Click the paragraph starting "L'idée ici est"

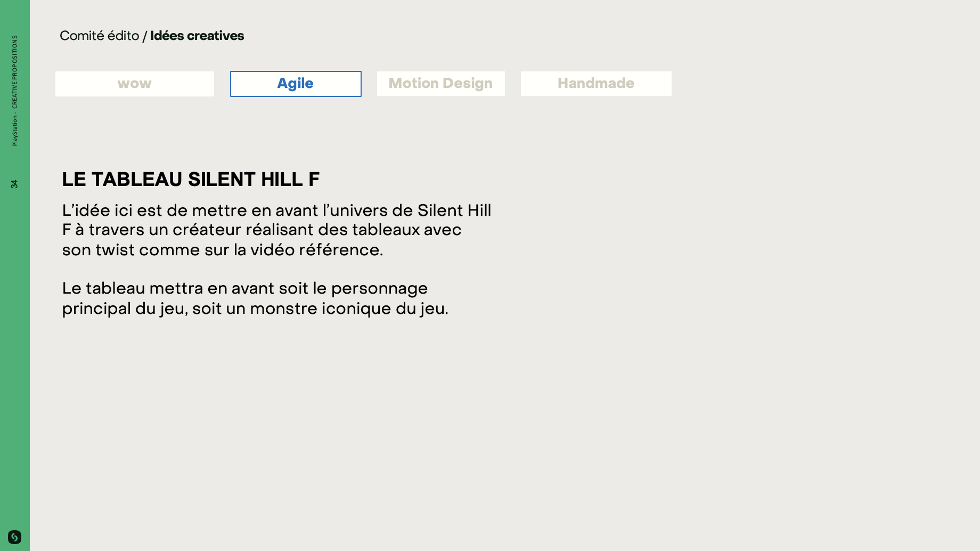(x=277, y=230)
